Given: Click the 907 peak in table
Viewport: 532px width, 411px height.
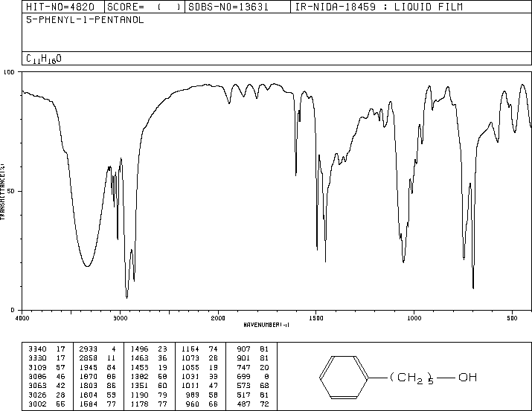Looking at the screenshot, I should 243,349.
